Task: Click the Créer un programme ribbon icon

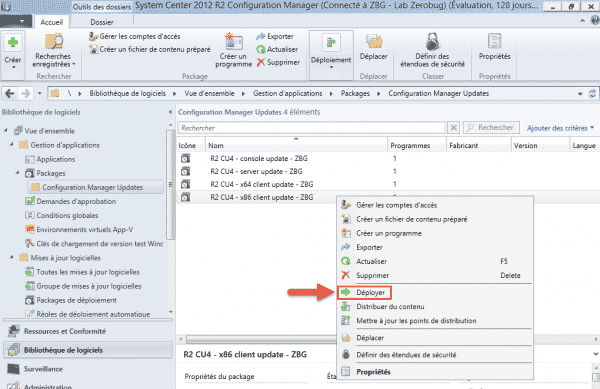Action: pos(234,50)
